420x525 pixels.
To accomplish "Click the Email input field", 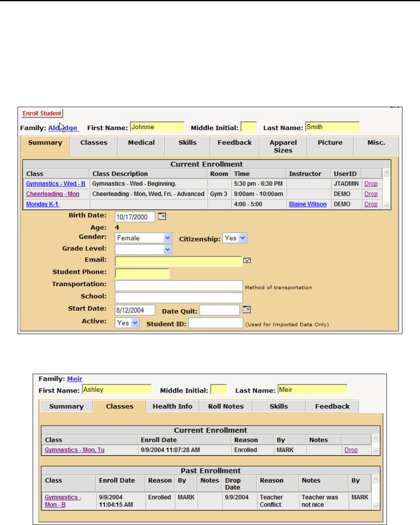I will point(179,261).
